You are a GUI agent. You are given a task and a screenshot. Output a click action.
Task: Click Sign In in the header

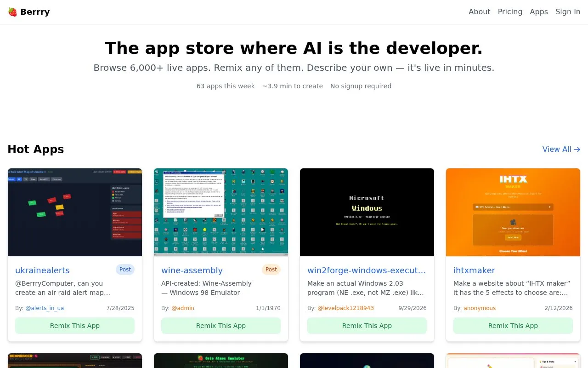[x=568, y=12]
